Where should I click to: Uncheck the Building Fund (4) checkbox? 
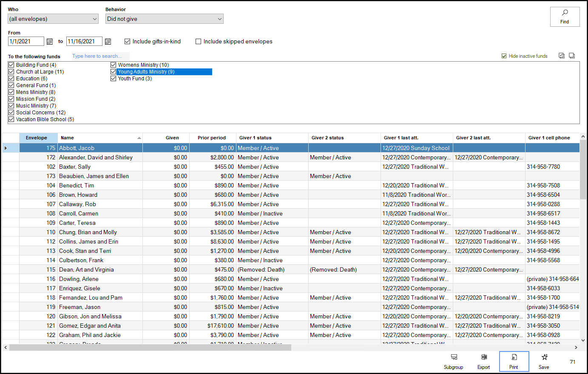tap(11, 65)
